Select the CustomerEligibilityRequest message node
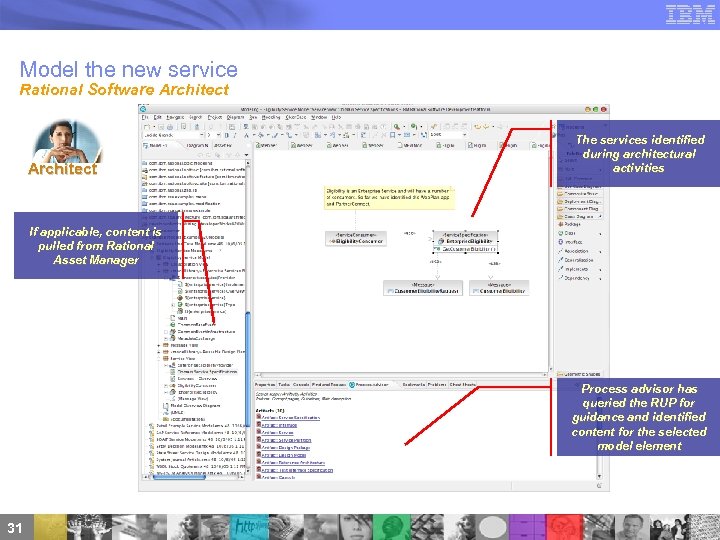This screenshot has height=540, width=720. coord(423,288)
